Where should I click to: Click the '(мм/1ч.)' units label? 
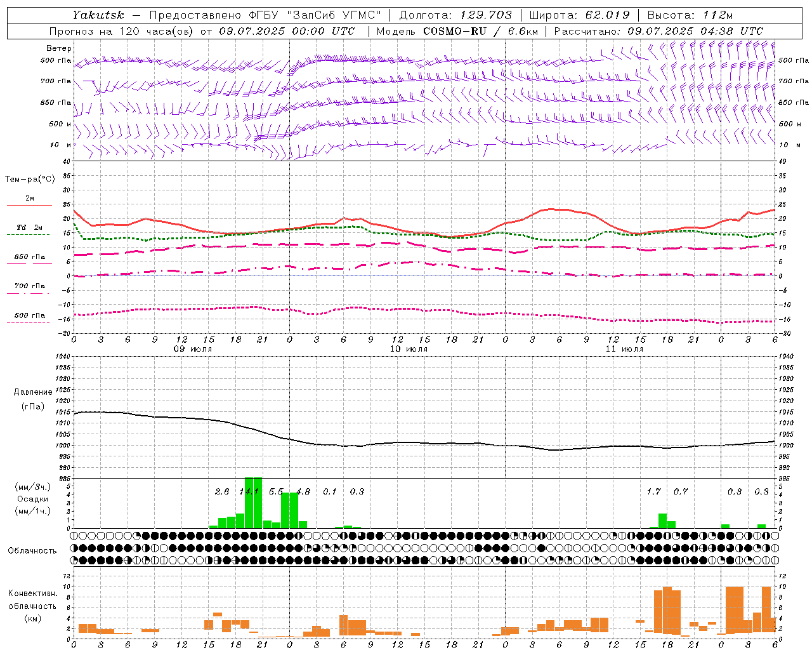(33, 511)
